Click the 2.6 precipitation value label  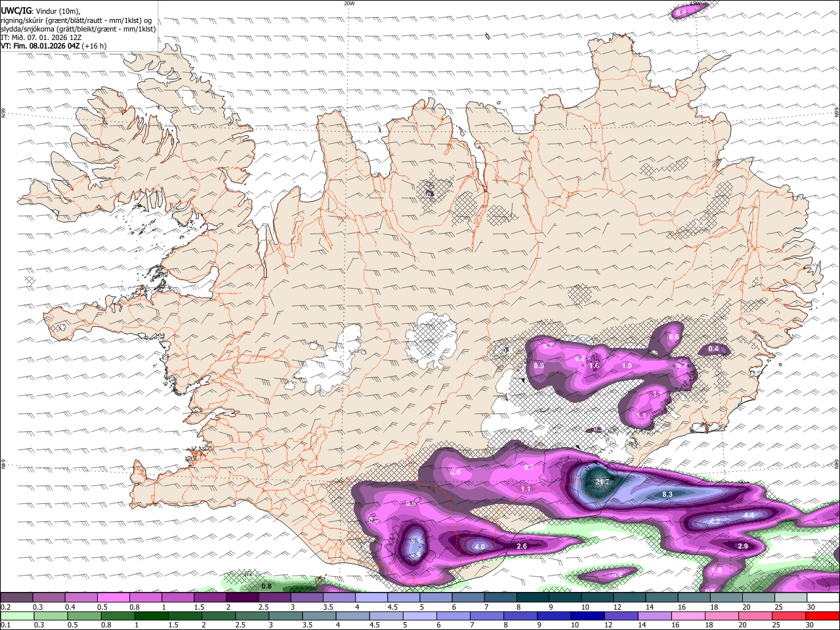pyautogui.click(x=522, y=546)
